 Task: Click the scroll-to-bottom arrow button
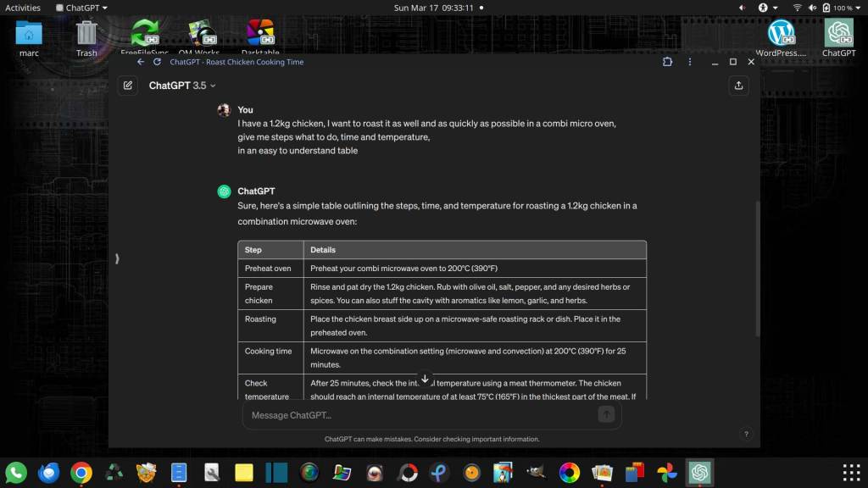(x=425, y=379)
